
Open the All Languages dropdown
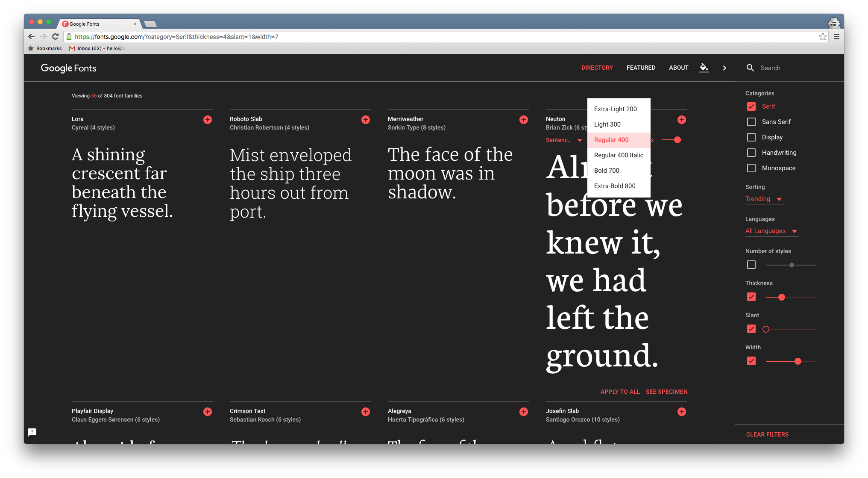pos(772,231)
